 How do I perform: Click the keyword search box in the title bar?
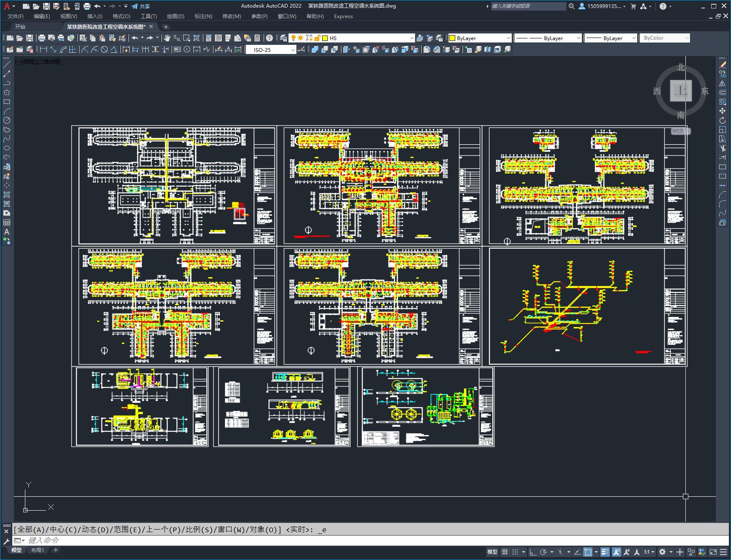(528, 6)
